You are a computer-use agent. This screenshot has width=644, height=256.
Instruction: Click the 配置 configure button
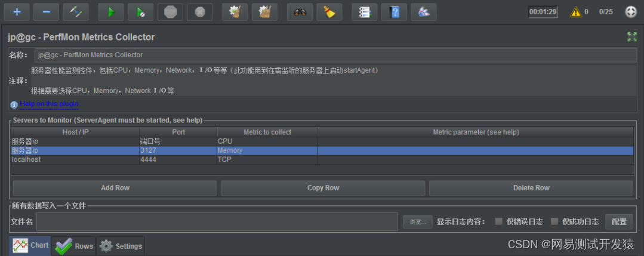click(x=619, y=222)
